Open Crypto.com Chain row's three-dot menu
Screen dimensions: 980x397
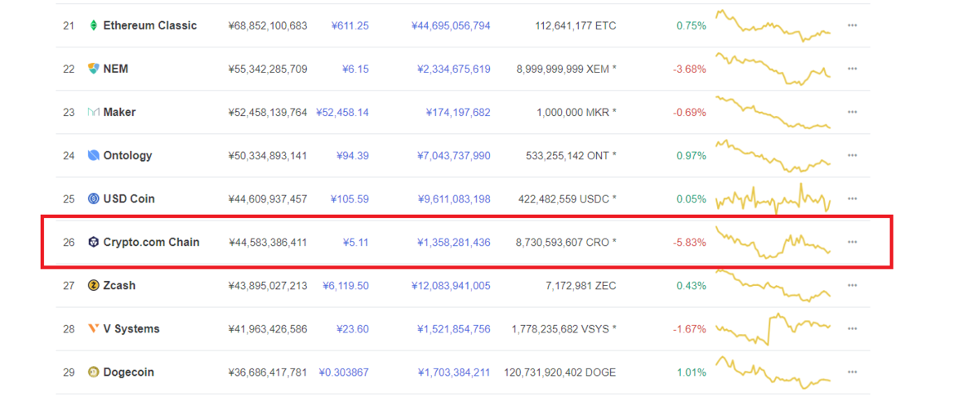coord(852,242)
